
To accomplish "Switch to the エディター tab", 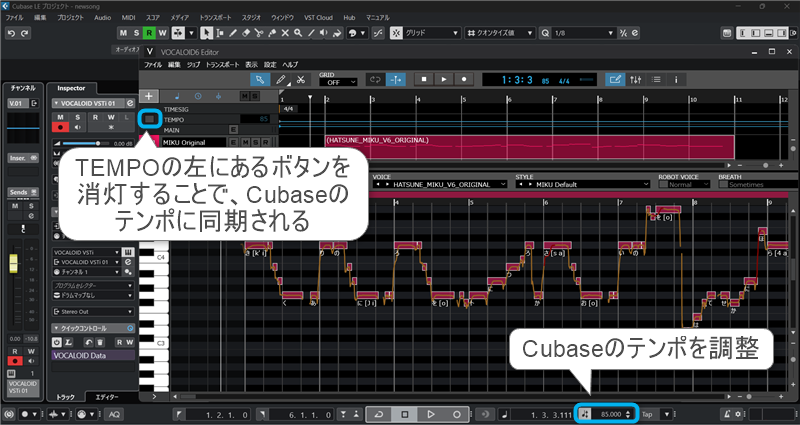I will (107, 397).
